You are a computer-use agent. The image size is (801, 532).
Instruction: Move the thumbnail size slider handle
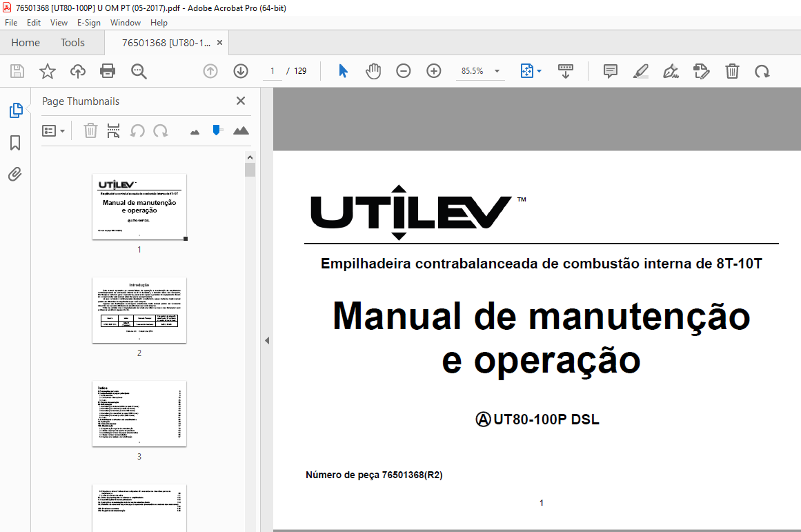pyautogui.click(x=217, y=130)
